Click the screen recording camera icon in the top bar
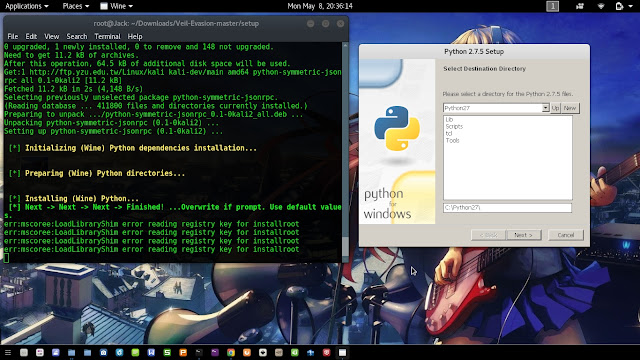This screenshot has height=360, width=640. [x=580, y=6]
